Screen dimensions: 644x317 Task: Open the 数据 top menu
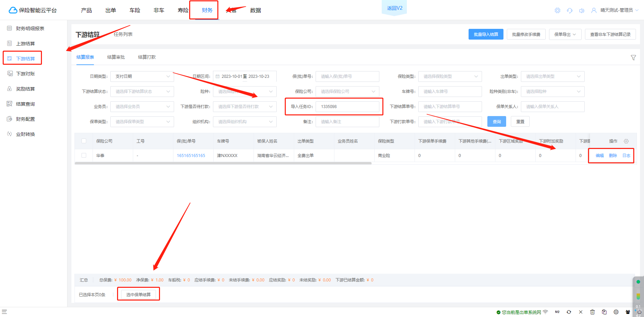click(x=256, y=10)
